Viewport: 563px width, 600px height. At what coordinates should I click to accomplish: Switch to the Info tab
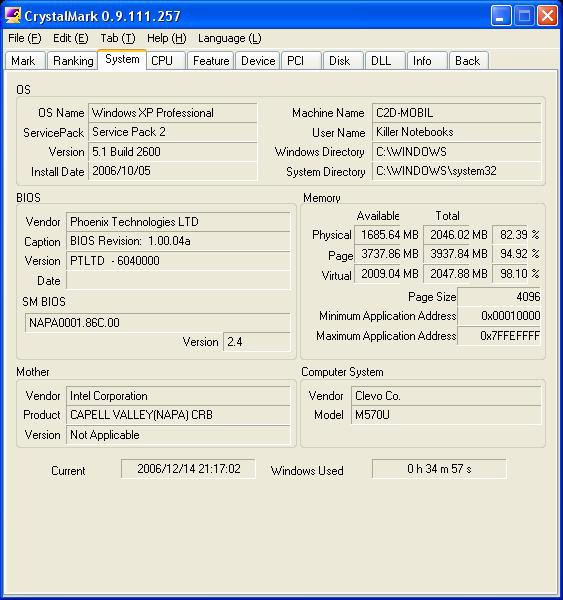[x=427, y=61]
